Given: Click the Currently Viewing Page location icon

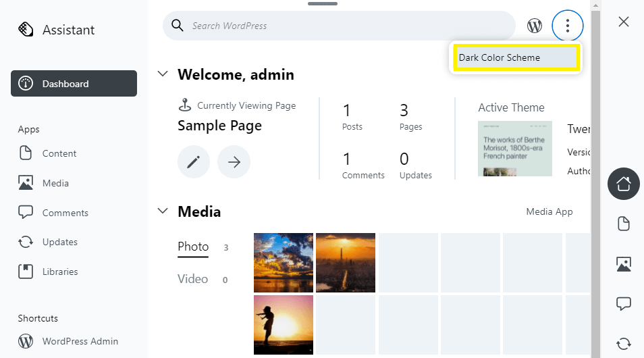Looking at the screenshot, I should coord(185,105).
